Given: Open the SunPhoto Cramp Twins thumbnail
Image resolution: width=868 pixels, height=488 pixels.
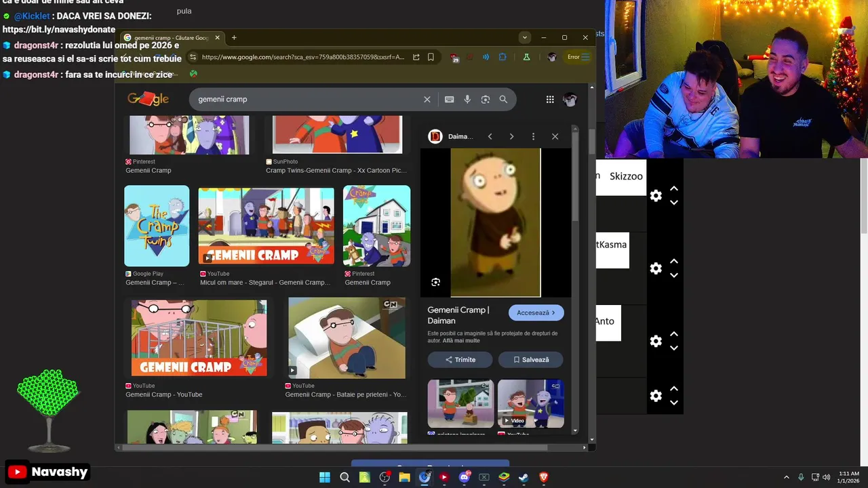Looking at the screenshot, I should [337, 134].
